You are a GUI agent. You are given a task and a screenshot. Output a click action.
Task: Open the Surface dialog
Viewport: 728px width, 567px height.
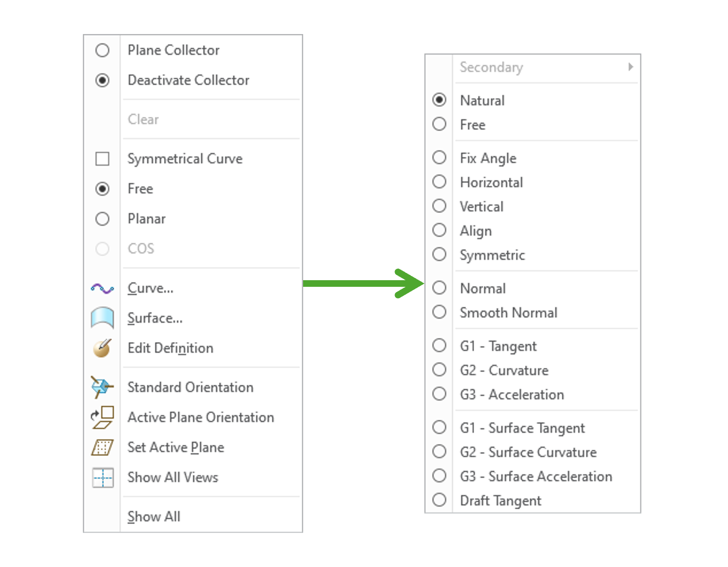click(x=155, y=318)
